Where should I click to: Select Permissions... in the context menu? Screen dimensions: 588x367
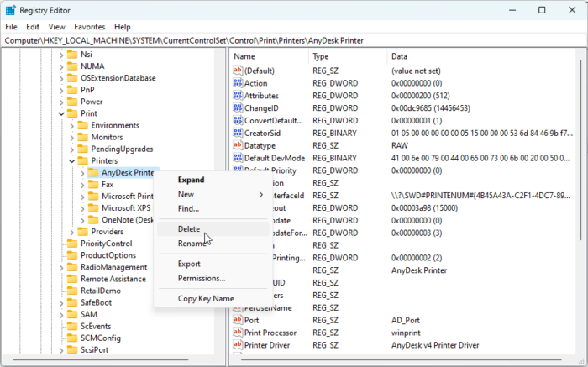(202, 278)
